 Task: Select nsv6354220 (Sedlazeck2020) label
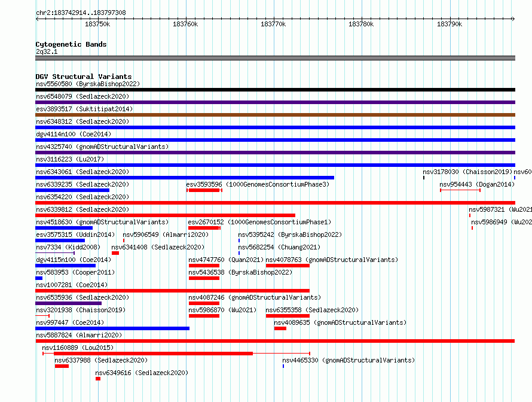coord(82,197)
